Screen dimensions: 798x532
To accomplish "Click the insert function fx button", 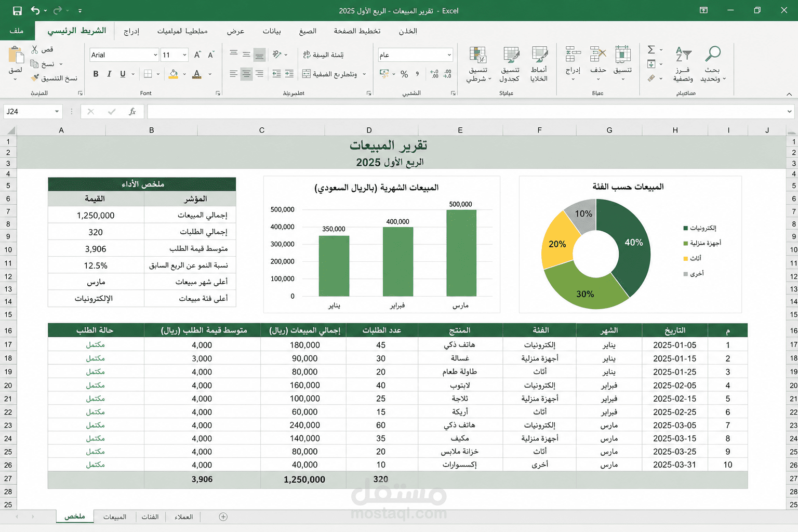I will click(132, 112).
